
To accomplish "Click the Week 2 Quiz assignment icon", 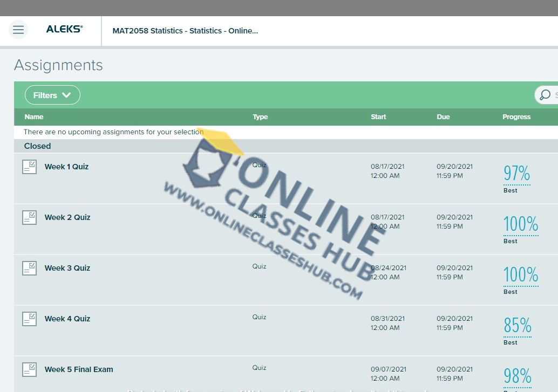I will point(29,217).
